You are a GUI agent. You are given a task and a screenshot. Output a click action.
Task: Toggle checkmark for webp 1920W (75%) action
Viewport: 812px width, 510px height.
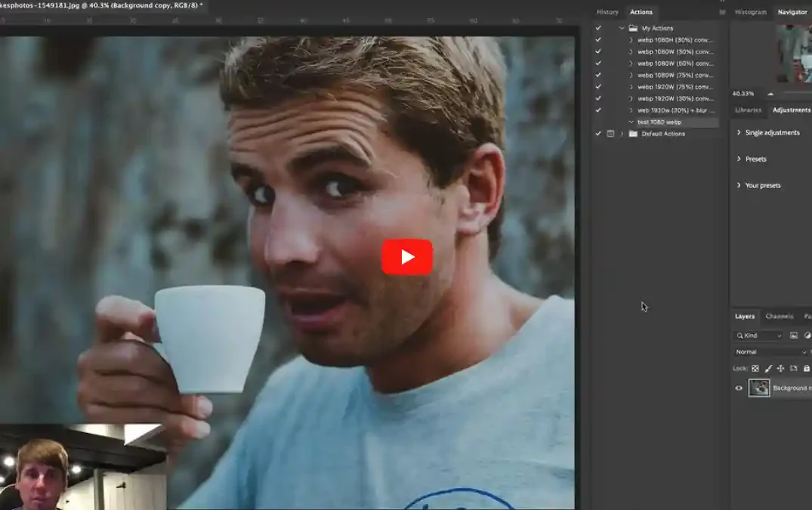tap(598, 86)
